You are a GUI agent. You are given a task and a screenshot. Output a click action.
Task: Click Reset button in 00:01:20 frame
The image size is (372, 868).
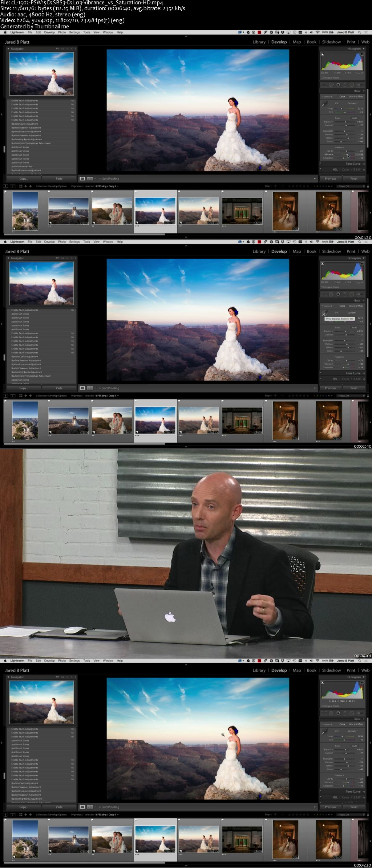(354, 179)
